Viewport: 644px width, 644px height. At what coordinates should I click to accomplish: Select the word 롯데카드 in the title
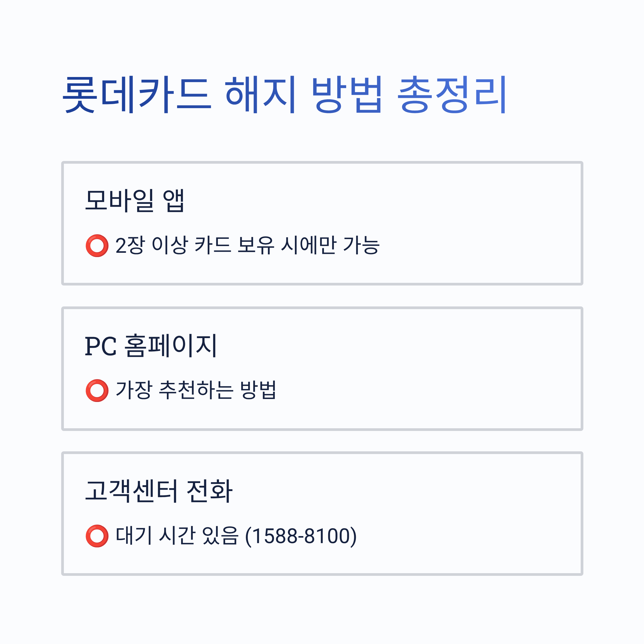click(x=137, y=94)
